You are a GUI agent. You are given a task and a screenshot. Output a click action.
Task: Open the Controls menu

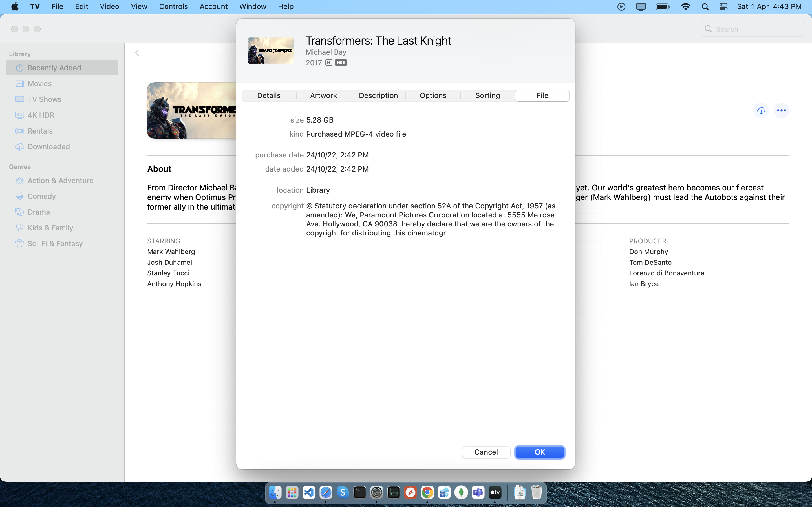[173, 7]
